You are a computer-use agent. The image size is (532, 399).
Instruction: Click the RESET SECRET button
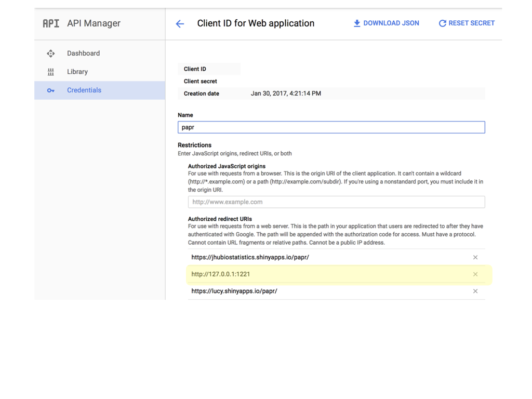[467, 23]
